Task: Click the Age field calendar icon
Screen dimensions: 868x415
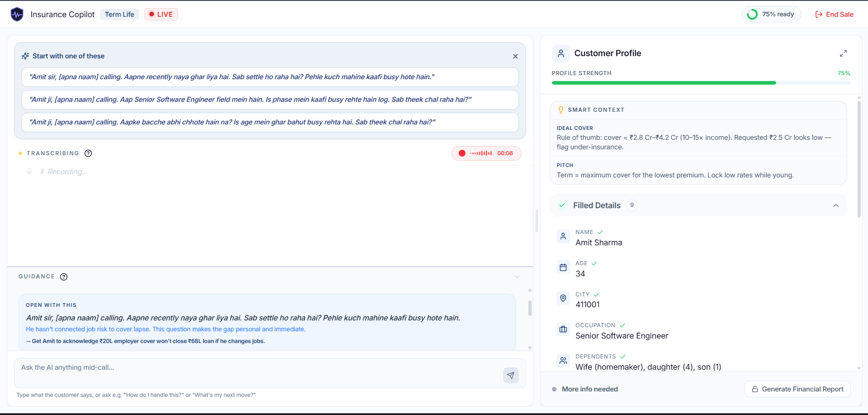Action: pos(563,267)
